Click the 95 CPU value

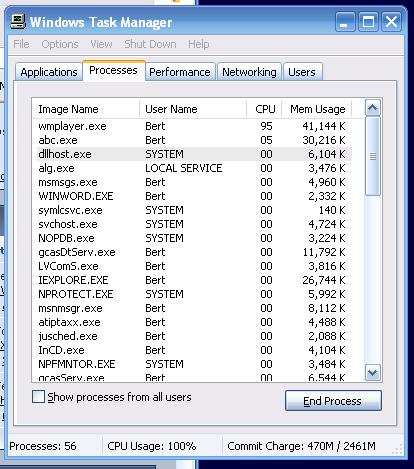(x=266, y=126)
